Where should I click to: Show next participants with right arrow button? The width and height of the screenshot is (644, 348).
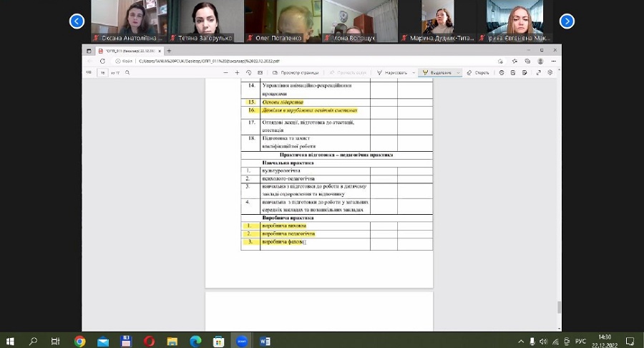(567, 21)
